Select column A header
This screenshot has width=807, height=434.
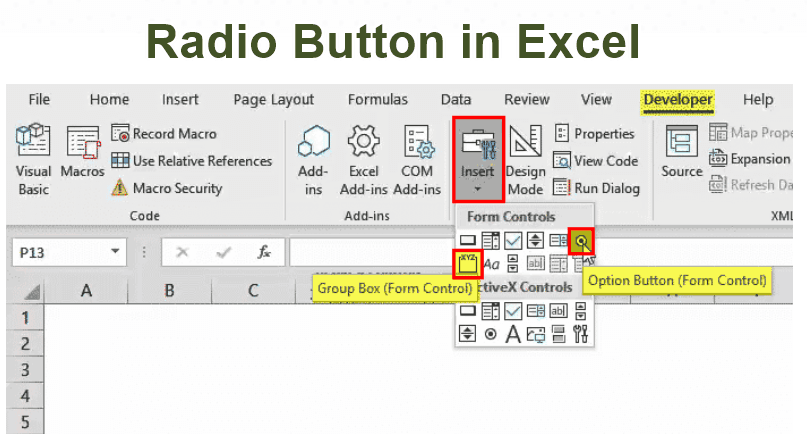(x=86, y=291)
